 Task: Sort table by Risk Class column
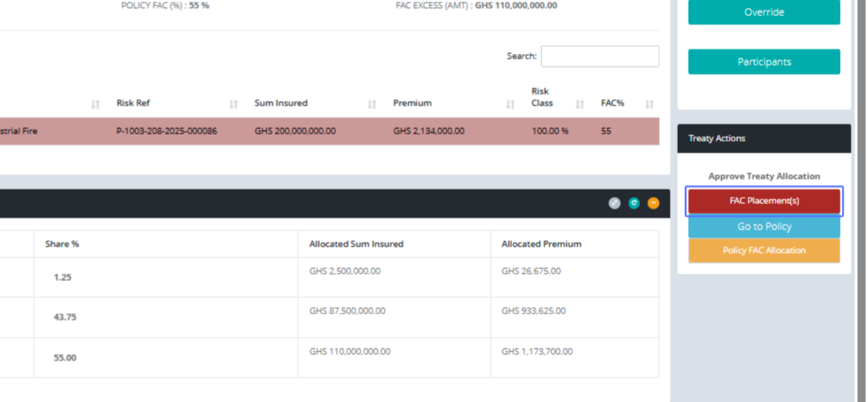tap(579, 104)
